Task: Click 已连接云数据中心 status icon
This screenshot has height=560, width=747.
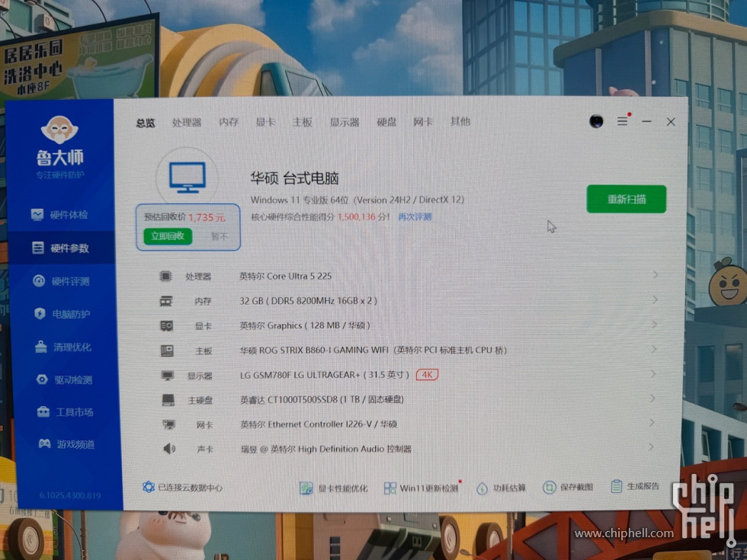Action: [148, 487]
